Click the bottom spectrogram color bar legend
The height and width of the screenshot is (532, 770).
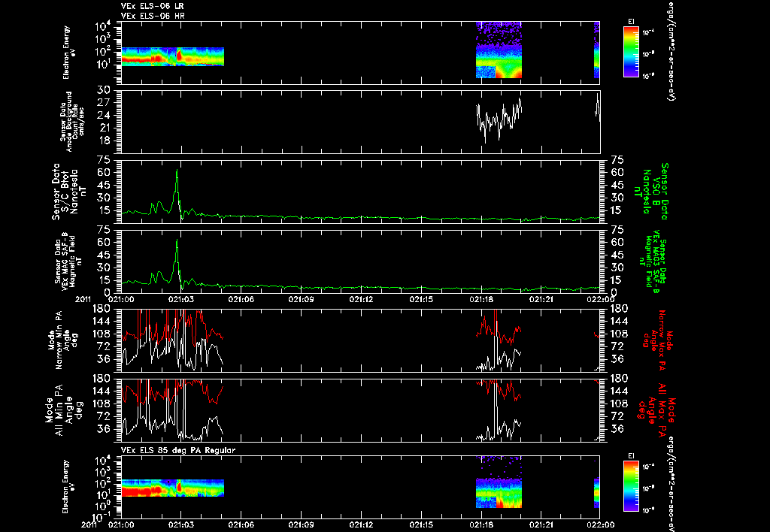pyautogui.click(x=631, y=486)
